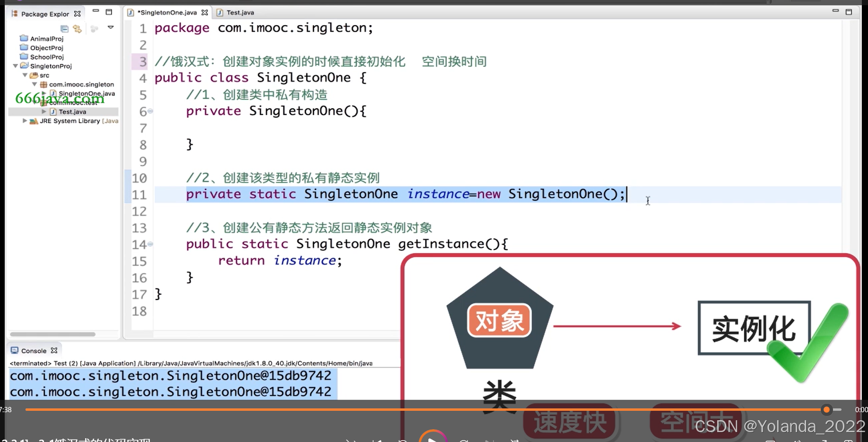Click the com.imooc.singleton package icon
The image size is (868, 442).
(43, 84)
